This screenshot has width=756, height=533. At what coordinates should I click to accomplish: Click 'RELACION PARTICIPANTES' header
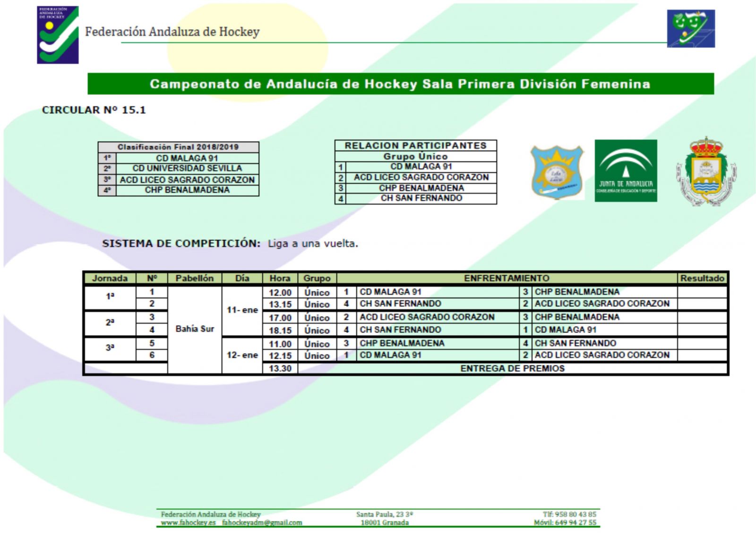[x=416, y=145]
